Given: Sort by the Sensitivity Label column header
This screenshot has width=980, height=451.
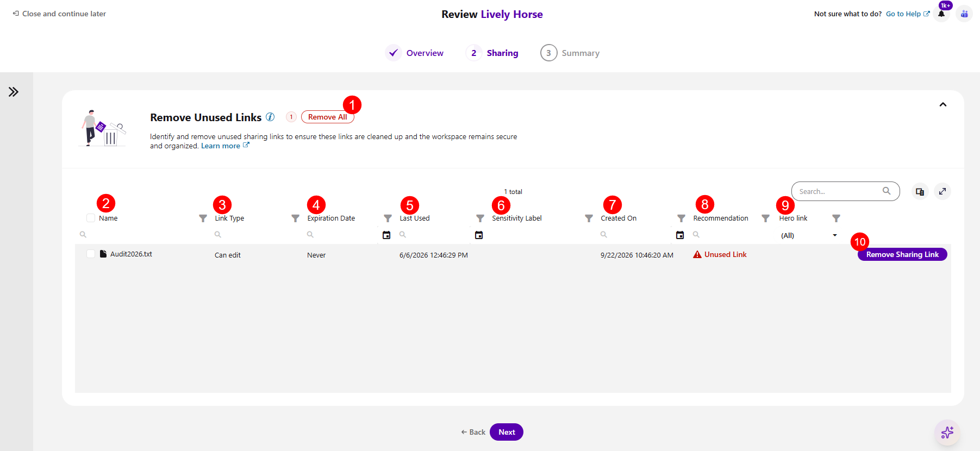Looking at the screenshot, I should (517, 218).
